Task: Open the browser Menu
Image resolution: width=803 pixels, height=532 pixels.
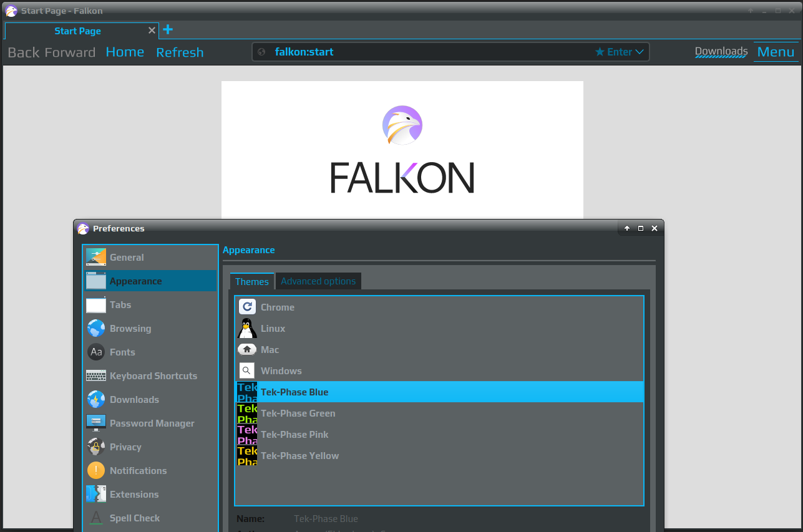Action: [x=776, y=52]
